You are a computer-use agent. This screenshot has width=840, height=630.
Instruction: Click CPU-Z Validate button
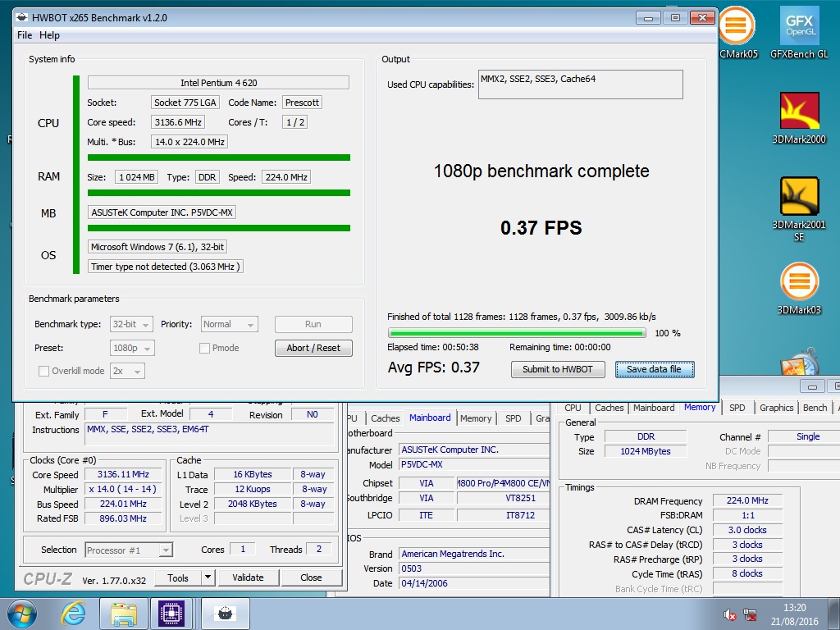(x=248, y=577)
